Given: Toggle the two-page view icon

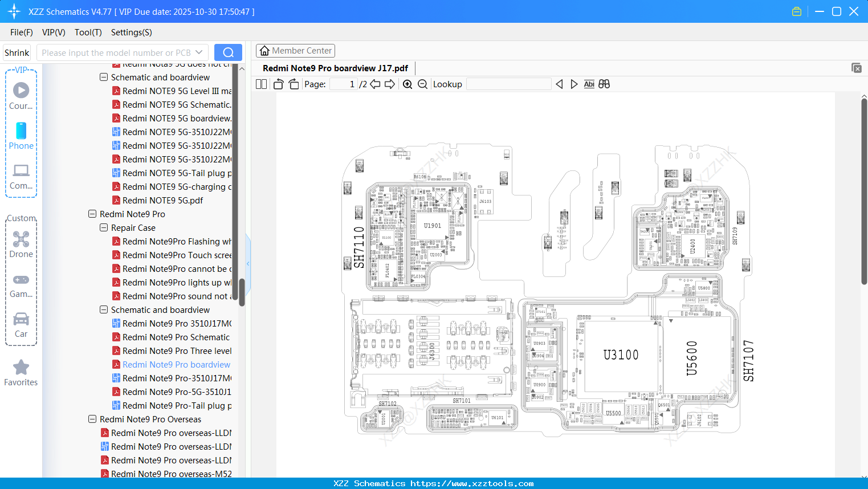Looking at the screenshot, I should coord(261,84).
